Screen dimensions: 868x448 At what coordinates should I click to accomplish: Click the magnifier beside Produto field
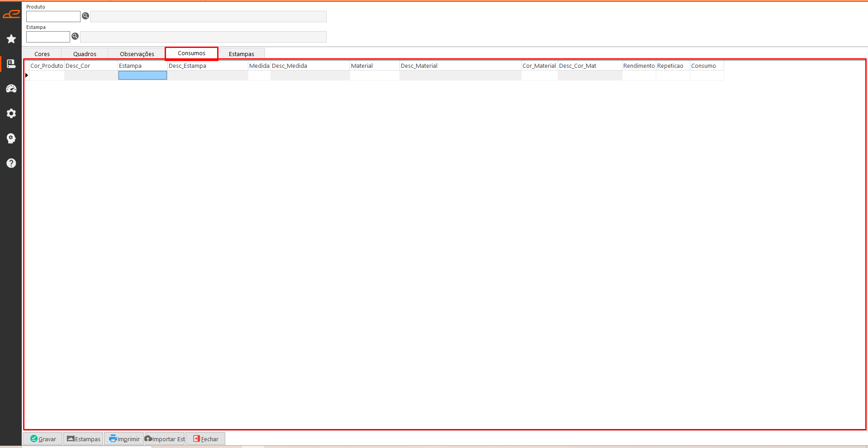(85, 16)
